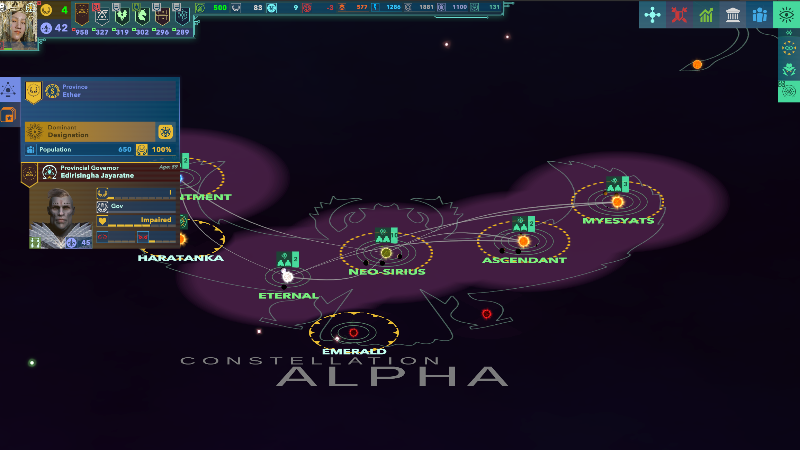Select the Ascendant star system
This screenshot has height=450, width=800.
point(523,241)
